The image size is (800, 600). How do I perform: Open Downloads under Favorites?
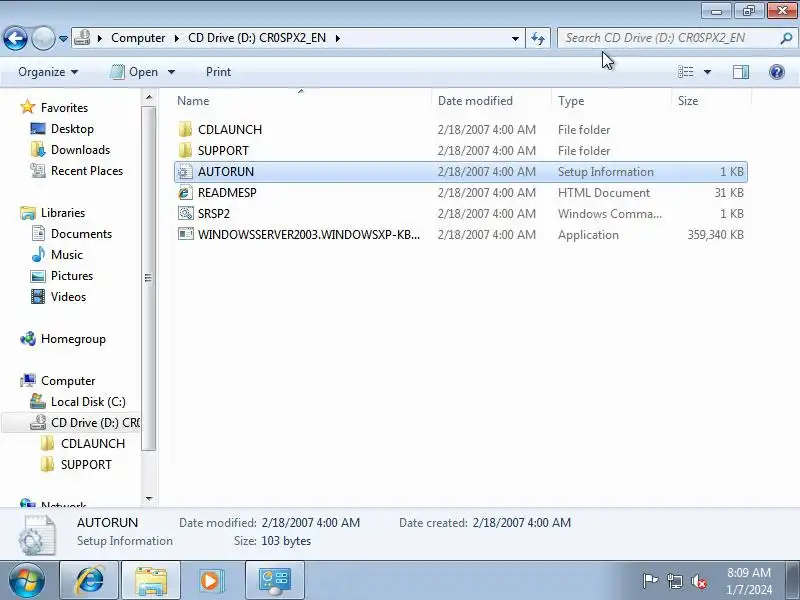pyautogui.click(x=80, y=149)
